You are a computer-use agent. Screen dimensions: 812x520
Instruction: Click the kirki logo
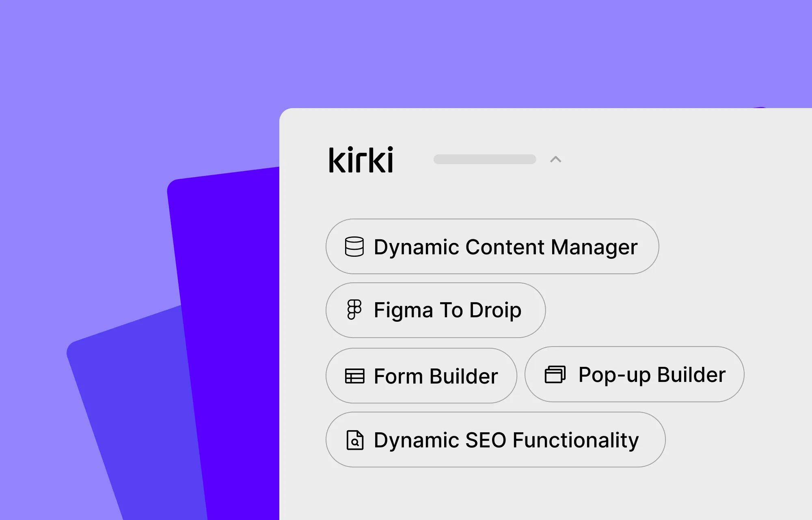coord(361,160)
